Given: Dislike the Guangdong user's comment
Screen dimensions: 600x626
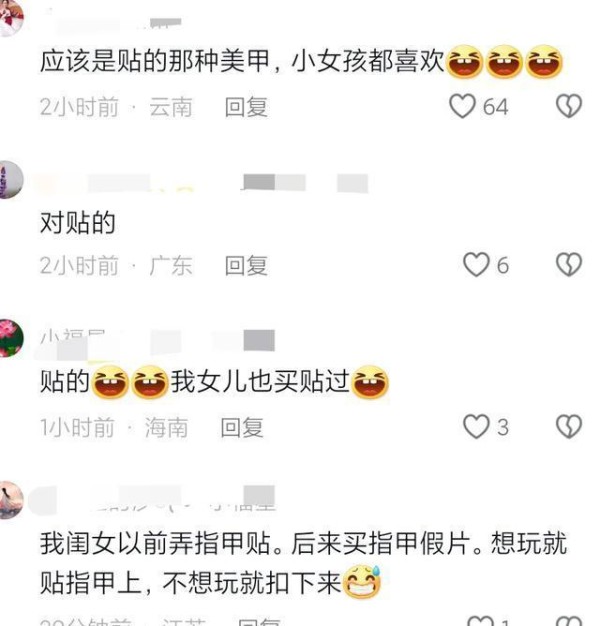Looking at the screenshot, I should 569,265.
